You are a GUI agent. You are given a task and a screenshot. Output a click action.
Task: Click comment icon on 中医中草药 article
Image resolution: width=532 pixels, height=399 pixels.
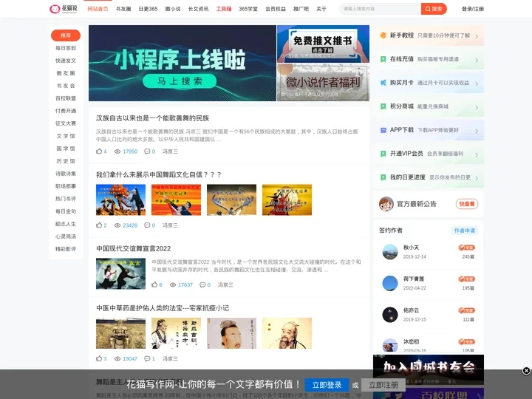coord(147,358)
